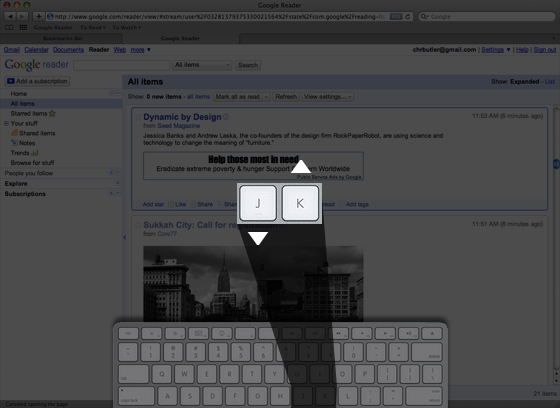Open the Top Sites grid icon
The image size is (560, 408).
pos(23,28)
